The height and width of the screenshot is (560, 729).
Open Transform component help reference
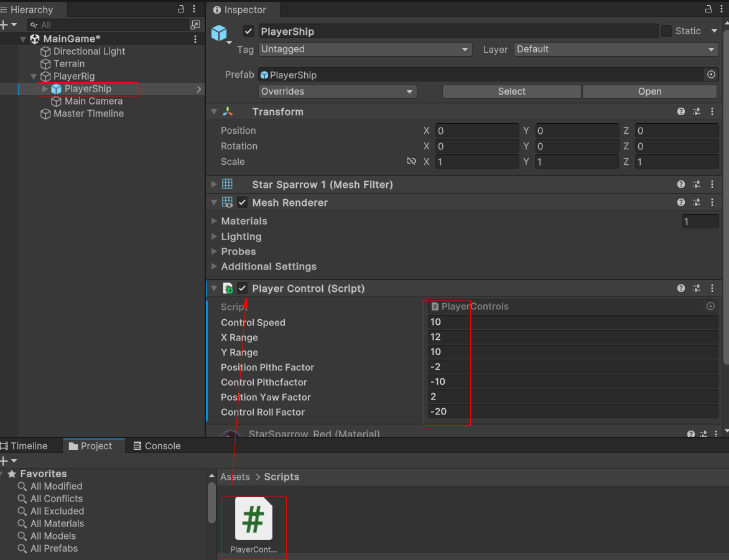(681, 111)
